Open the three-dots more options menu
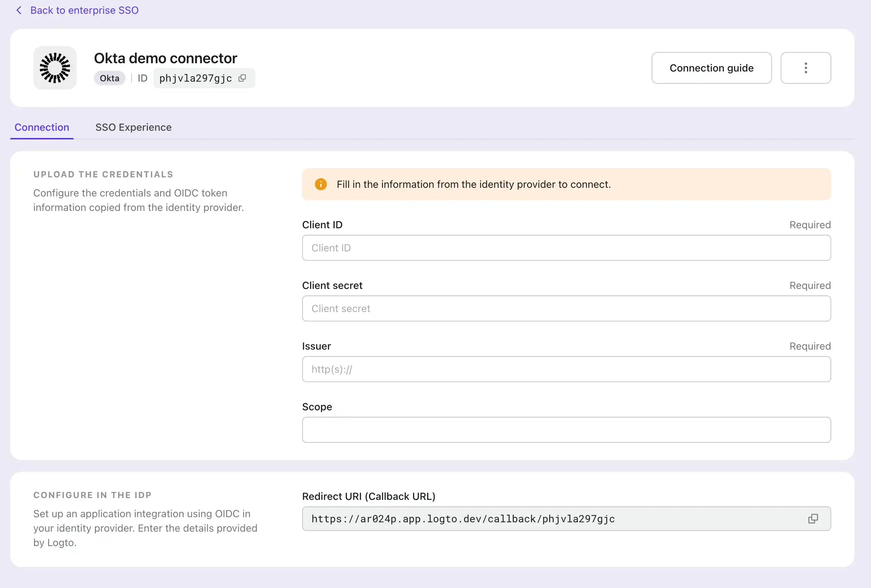This screenshot has height=588, width=871. [806, 68]
